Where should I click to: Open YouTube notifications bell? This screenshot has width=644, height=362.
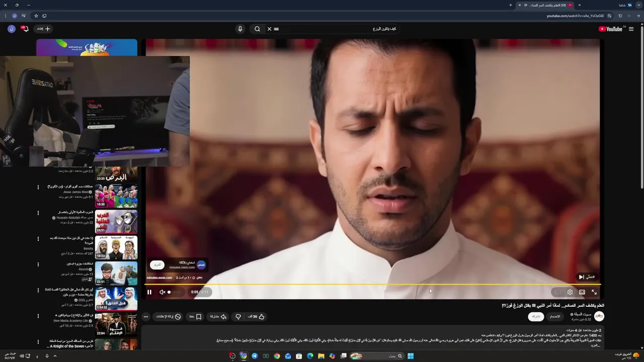(x=25, y=29)
